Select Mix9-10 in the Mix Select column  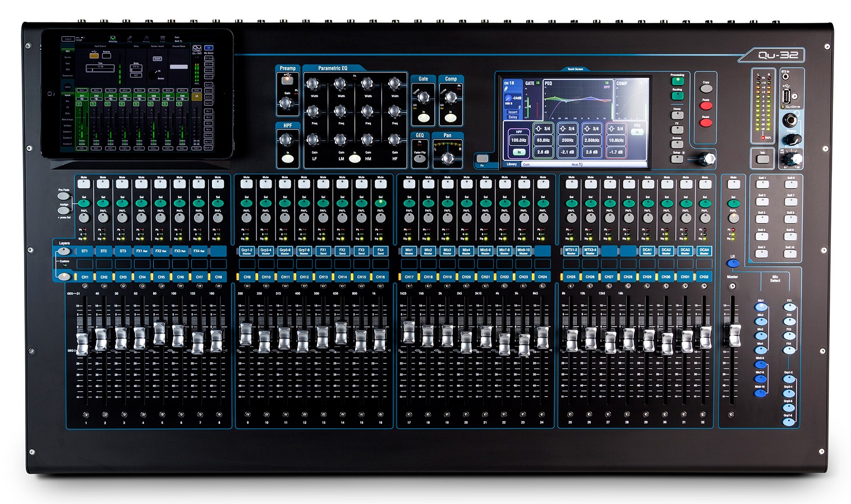[x=761, y=393]
